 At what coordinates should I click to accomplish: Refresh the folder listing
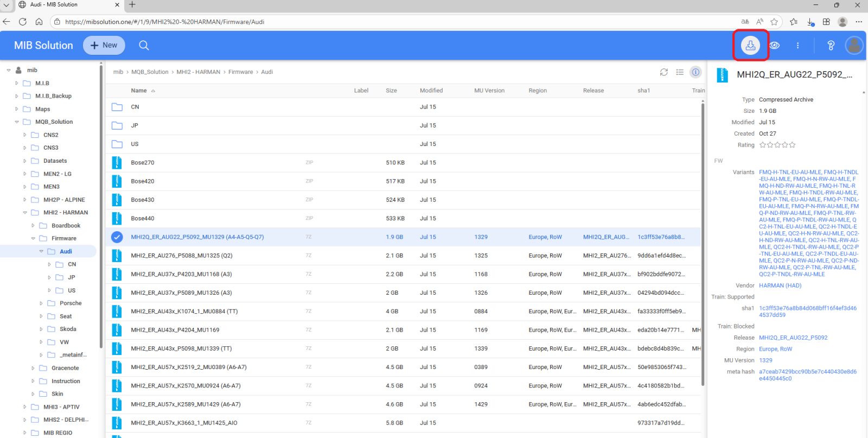[664, 72]
